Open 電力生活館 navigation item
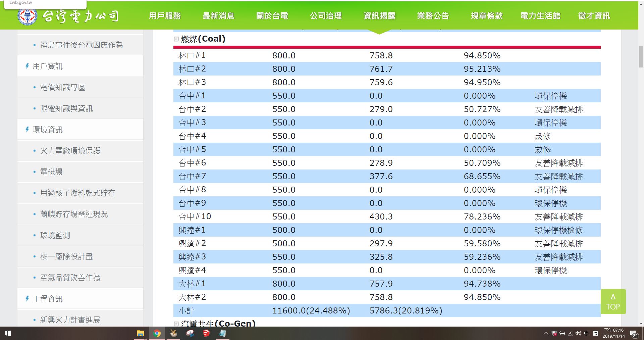Screen dimensions: 644x340 tap(540, 16)
